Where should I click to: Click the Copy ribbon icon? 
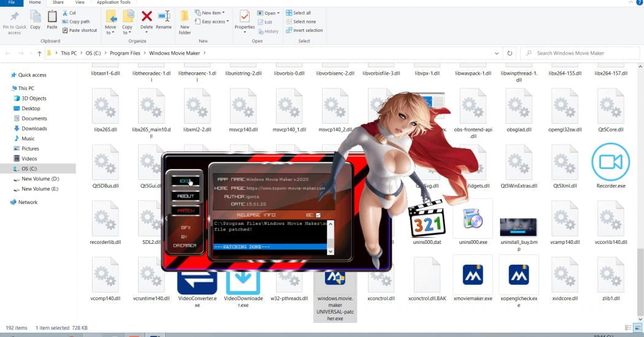pos(36,17)
